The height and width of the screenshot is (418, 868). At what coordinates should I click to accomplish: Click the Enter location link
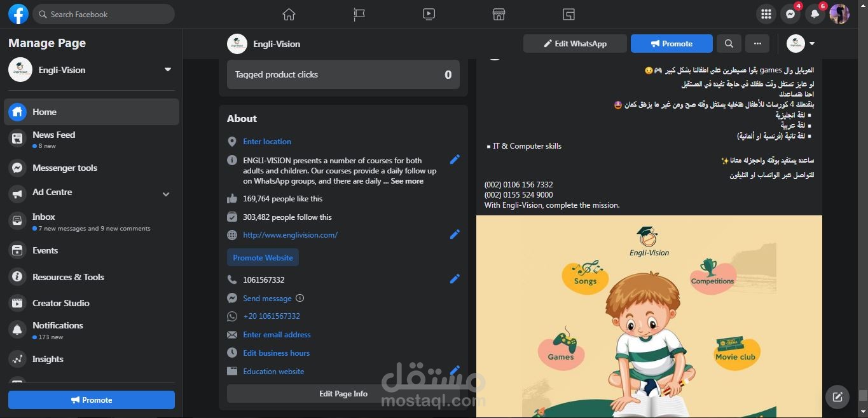267,142
